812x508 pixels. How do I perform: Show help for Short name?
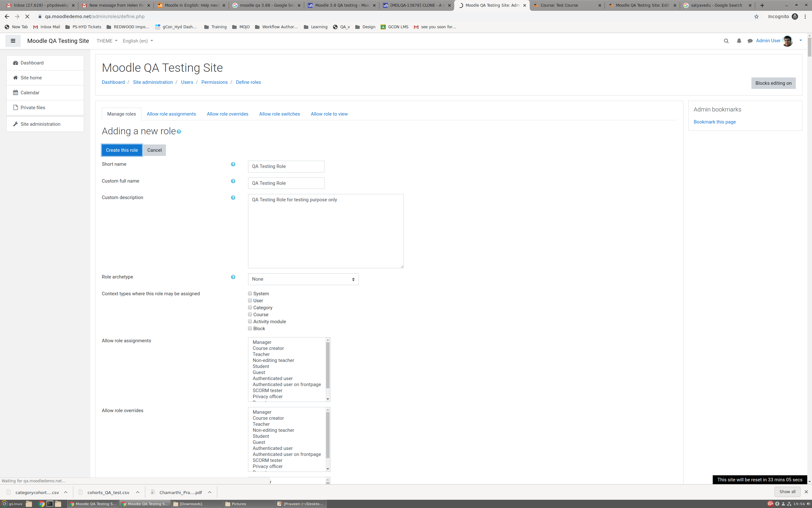[233, 164]
